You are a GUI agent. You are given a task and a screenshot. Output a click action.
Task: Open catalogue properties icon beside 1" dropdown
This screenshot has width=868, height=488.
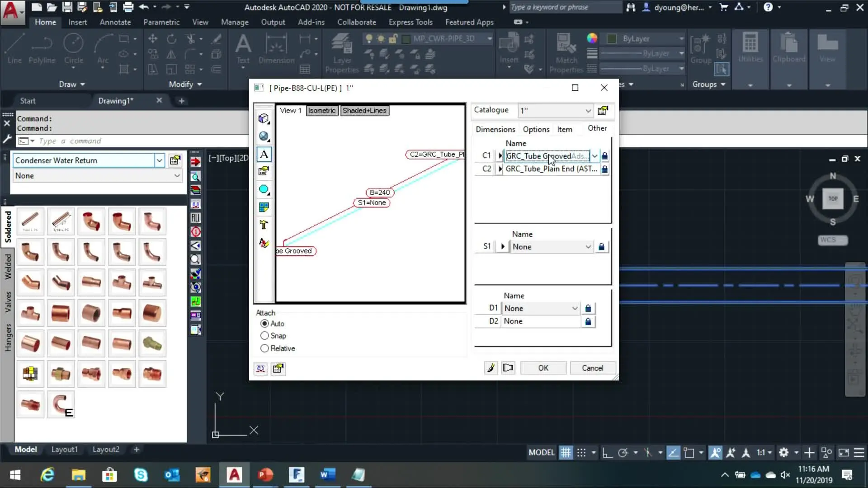[603, 111]
